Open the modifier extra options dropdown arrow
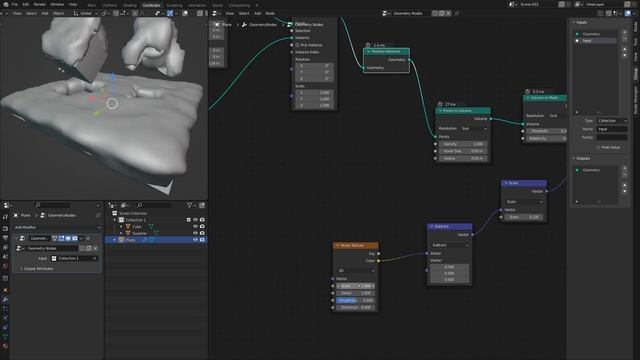Viewport: 640px width, 360px height. click(81, 238)
